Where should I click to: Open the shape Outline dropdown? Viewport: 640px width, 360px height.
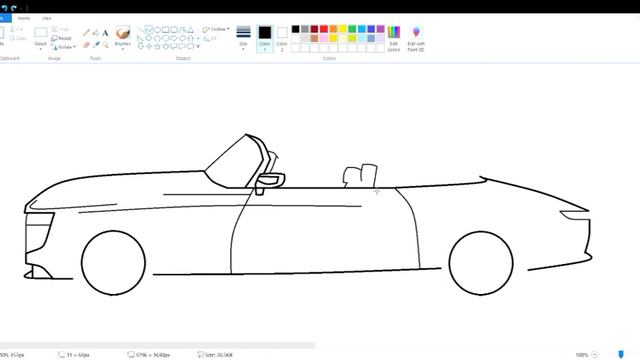click(x=216, y=29)
